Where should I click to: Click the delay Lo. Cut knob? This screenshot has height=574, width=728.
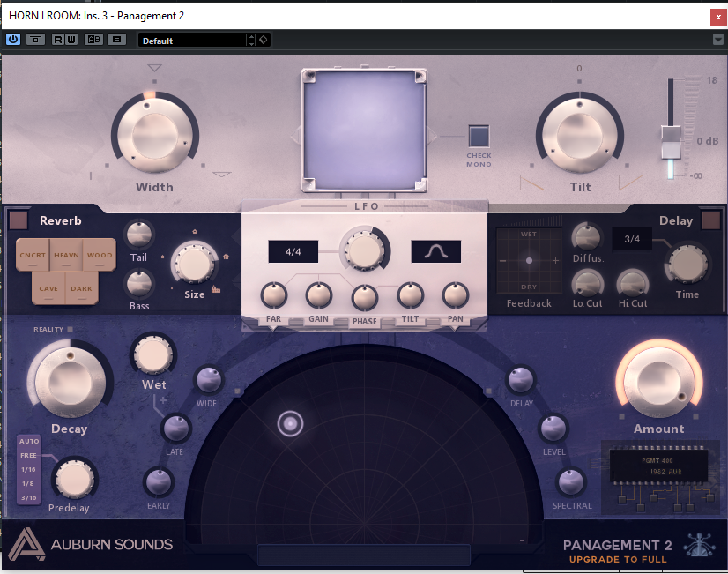click(x=587, y=283)
